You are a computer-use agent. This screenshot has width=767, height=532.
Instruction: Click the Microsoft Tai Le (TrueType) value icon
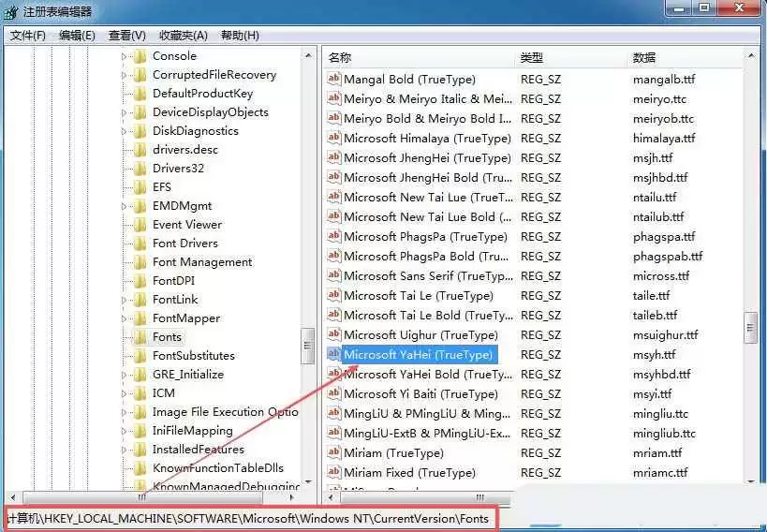point(333,295)
